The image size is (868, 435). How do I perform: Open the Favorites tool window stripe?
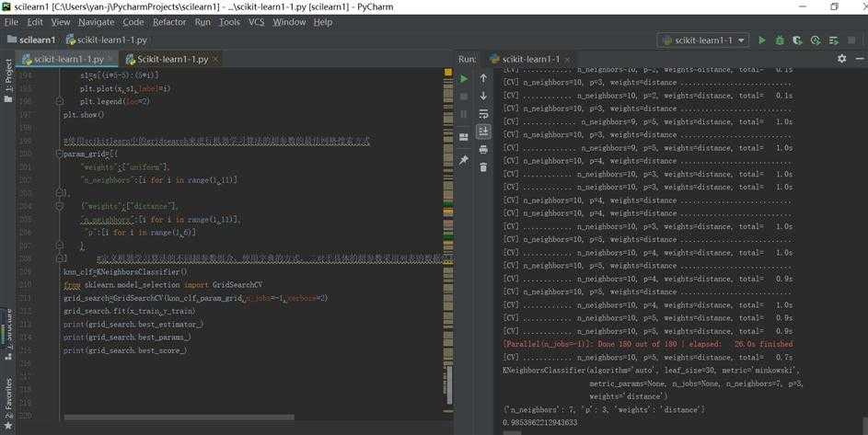pyautogui.click(x=7, y=403)
